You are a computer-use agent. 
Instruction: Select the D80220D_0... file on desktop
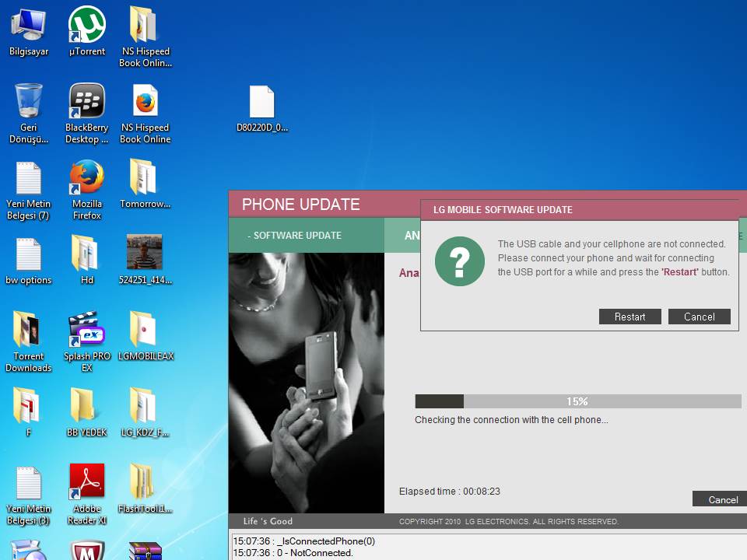[x=262, y=109]
